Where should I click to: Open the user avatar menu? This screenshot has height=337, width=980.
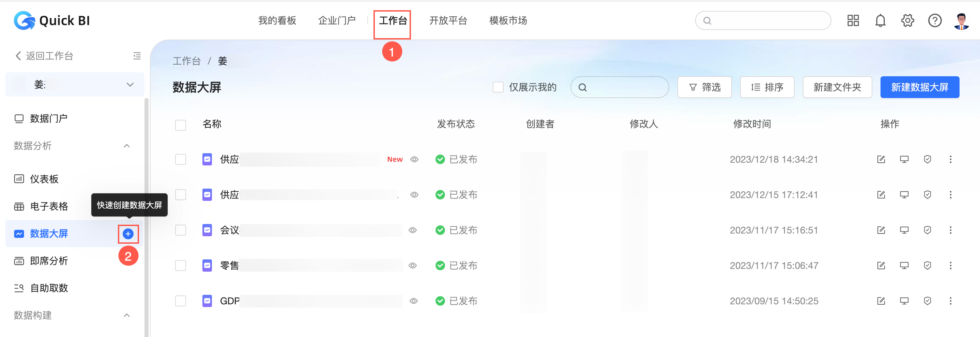pyautogui.click(x=961, y=21)
